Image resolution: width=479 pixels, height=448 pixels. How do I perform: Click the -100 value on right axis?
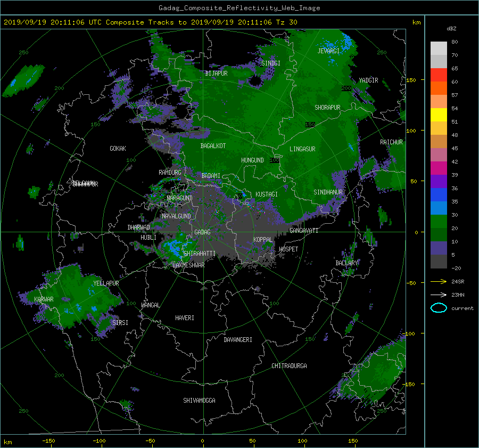point(409,333)
